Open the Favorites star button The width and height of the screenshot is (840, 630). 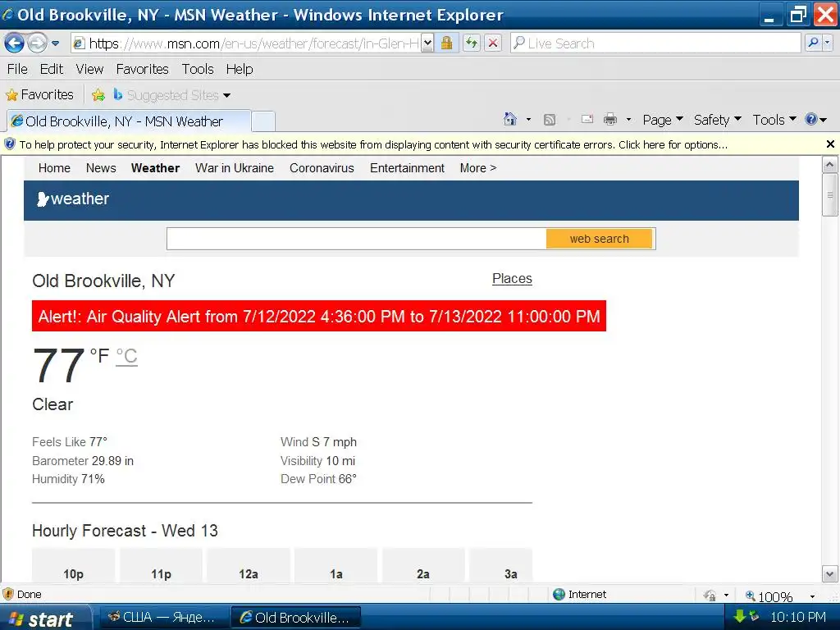pyautogui.click(x=39, y=95)
